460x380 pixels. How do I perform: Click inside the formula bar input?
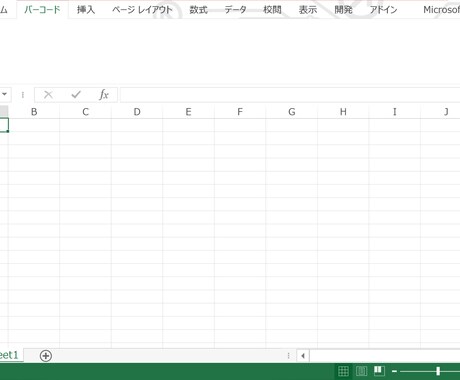click(290, 95)
